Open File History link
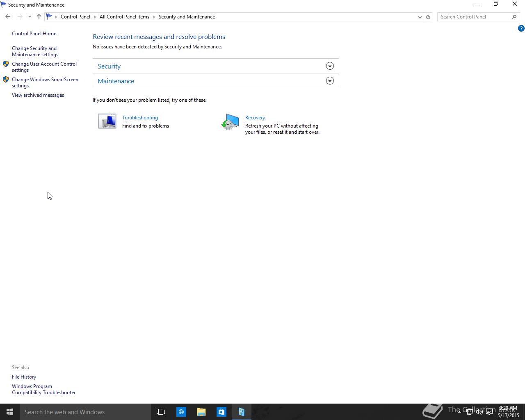The image size is (525, 420). pos(24,377)
